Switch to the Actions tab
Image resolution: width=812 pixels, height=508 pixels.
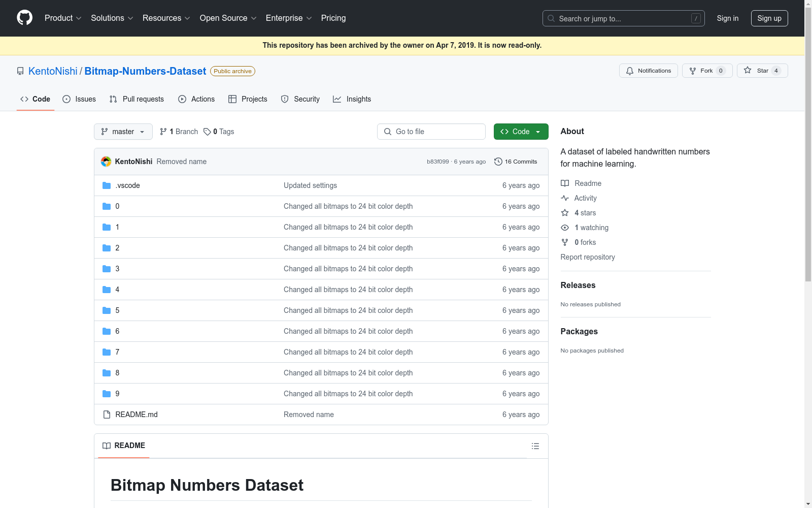pos(196,99)
